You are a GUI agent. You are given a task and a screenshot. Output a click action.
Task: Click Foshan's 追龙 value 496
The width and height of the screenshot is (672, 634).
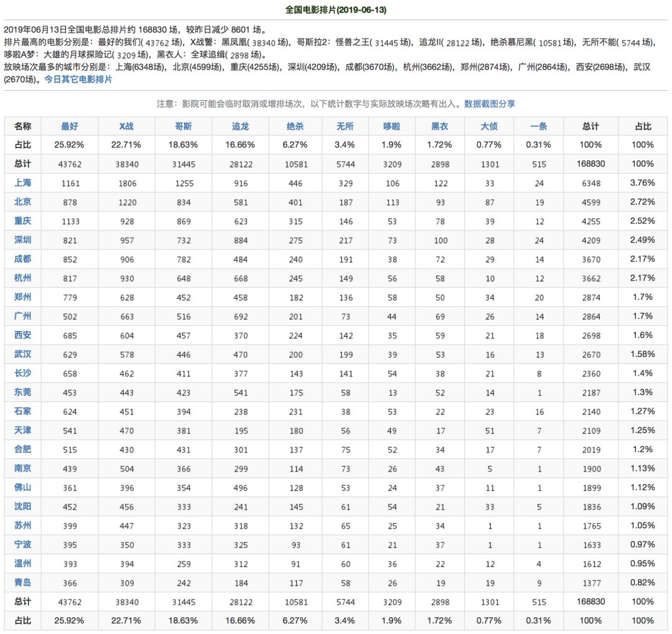tap(240, 488)
